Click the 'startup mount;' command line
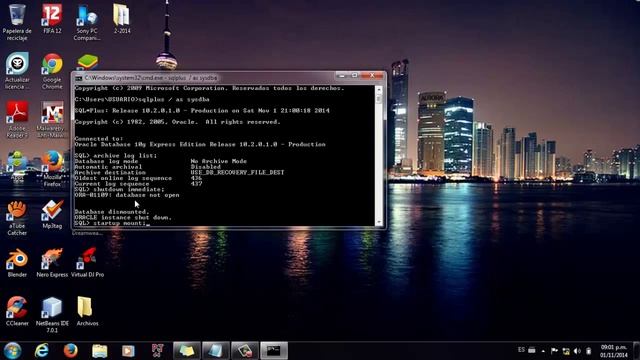640x360 pixels. coord(111,223)
